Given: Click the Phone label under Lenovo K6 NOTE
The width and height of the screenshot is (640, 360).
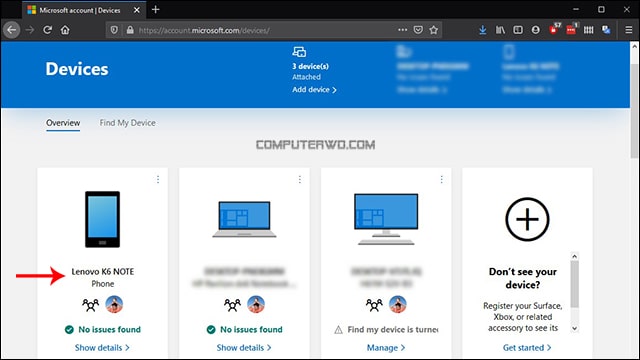Looking at the screenshot, I should point(103,284).
